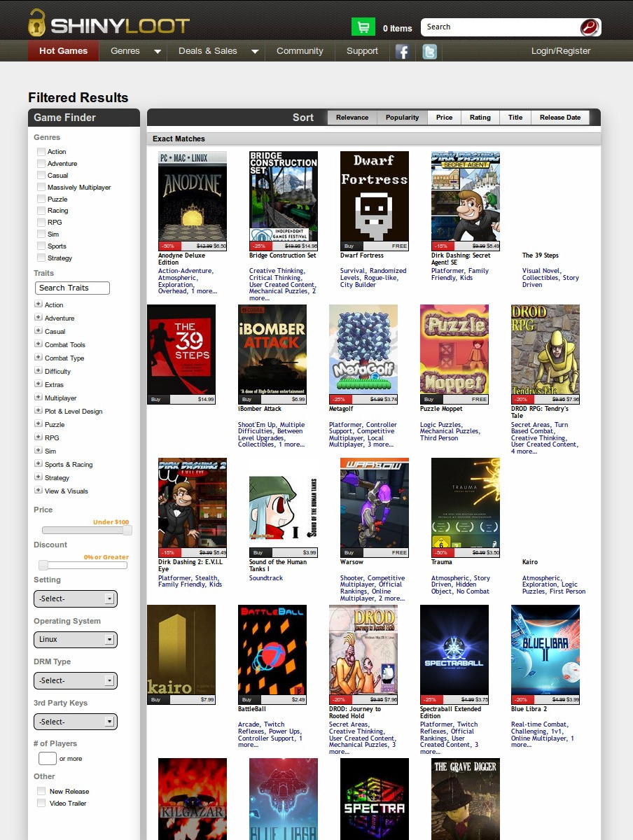Image resolution: width=633 pixels, height=840 pixels.
Task: Check the Racing genre checkbox
Action: pyautogui.click(x=41, y=210)
